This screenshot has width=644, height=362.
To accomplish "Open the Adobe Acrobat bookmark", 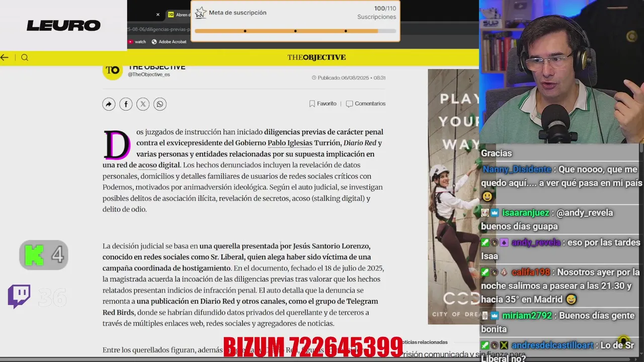I will coord(169,42).
